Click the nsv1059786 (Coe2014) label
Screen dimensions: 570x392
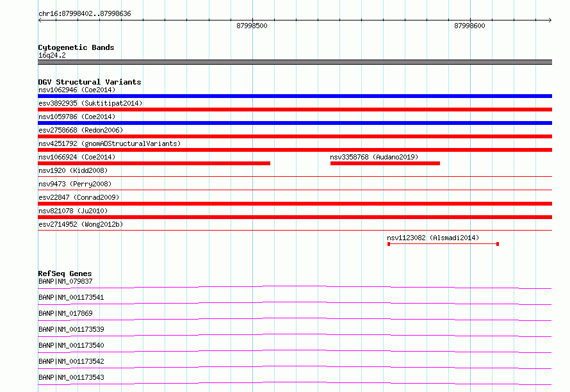tap(77, 117)
